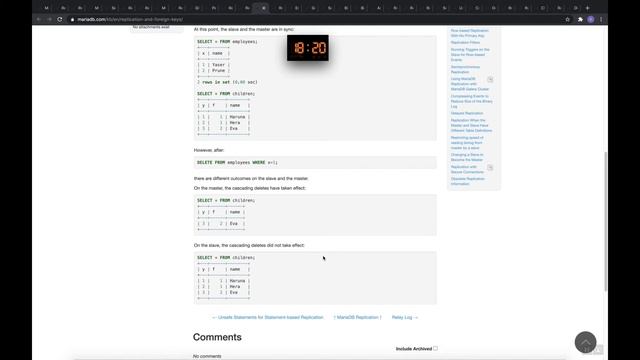Expand Using MariaDB Replication with Galera Cluster
Viewport: 640px width, 360px height.
click(490, 79)
